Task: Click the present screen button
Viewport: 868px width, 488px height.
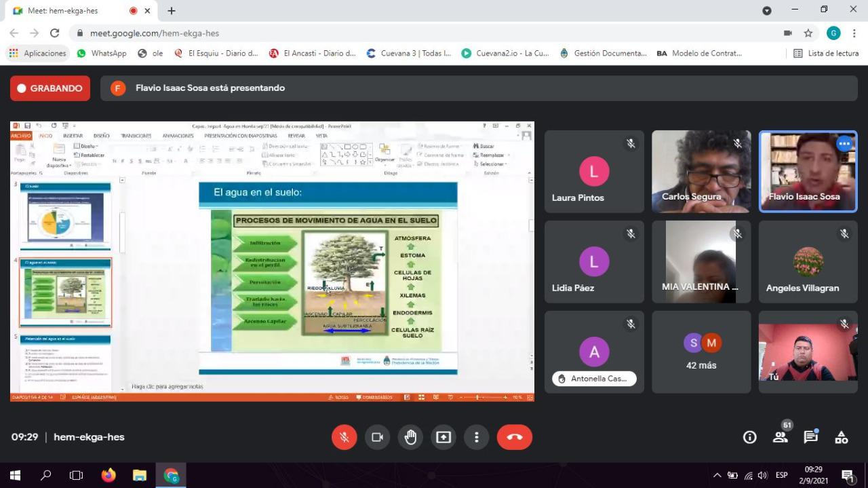Action: (x=443, y=437)
